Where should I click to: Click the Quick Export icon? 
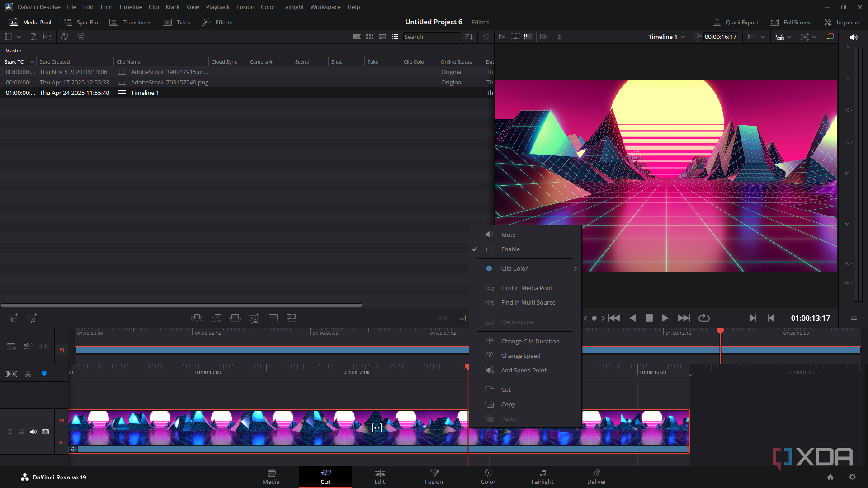(x=717, y=22)
